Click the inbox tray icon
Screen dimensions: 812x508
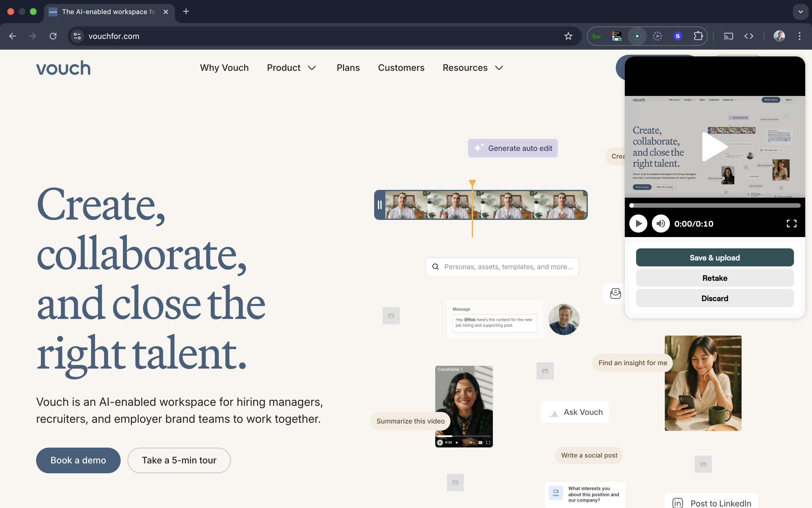tap(615, 293)
